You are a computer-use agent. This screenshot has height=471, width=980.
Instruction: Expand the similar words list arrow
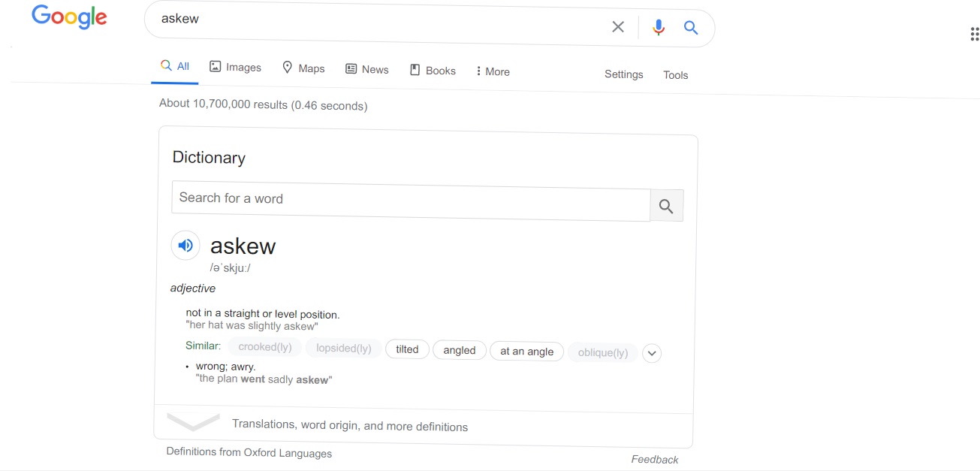(x=652, y=353)
